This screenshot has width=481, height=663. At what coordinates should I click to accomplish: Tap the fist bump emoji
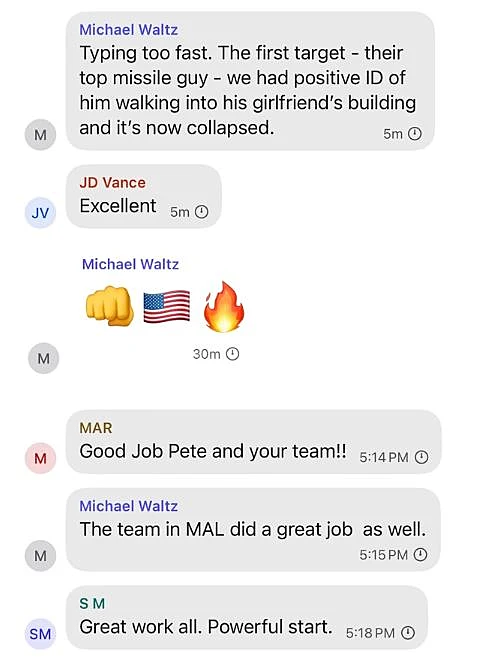click(x=109, y=306)
